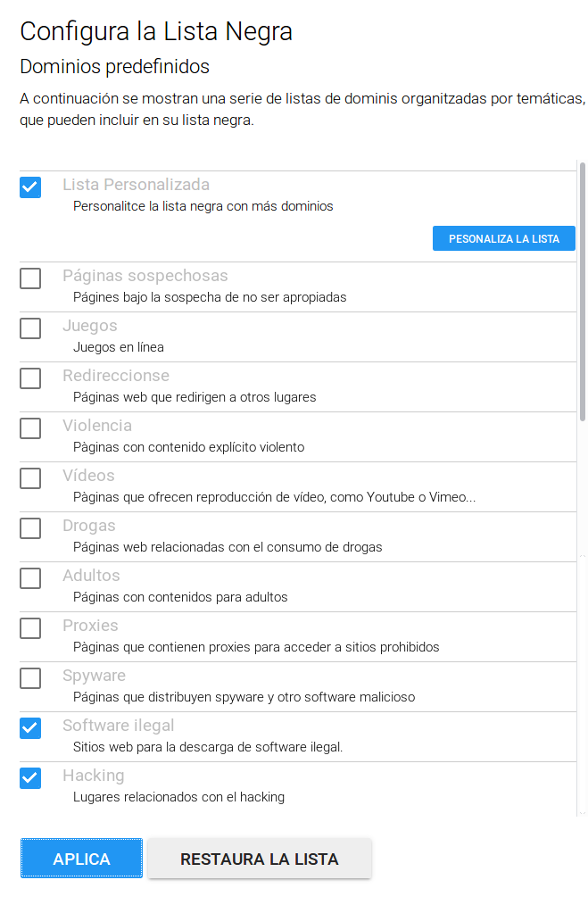Uncheck the Lista Personalizada checkbox
Screen dimensions: 588x905
tap(30, 187)
